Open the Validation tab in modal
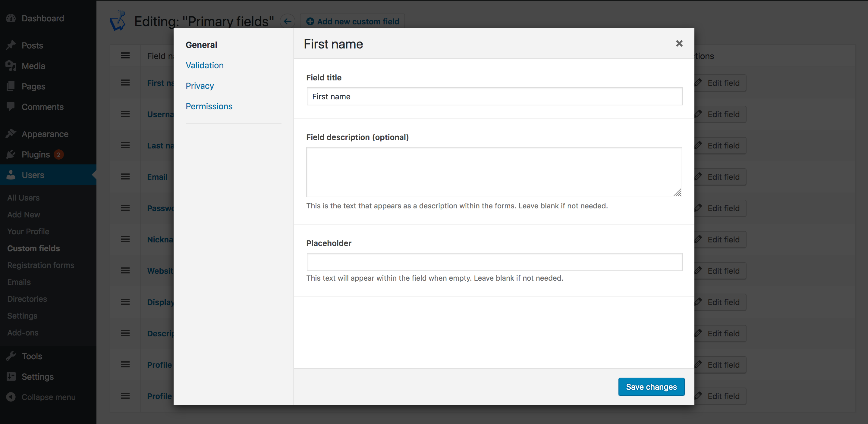The height and width of the screenshot is (424, 868). click(x=204, y=65)
